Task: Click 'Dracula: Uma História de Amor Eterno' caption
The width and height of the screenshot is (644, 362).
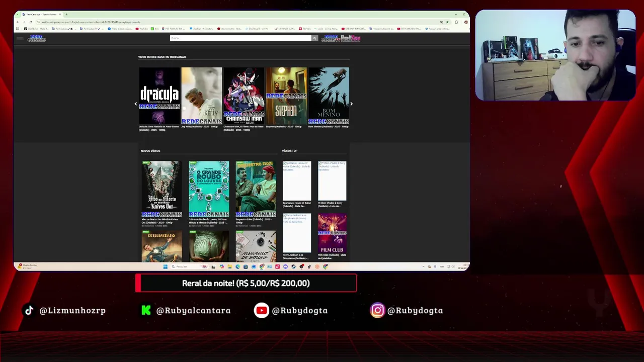Action: coord(159,128)
